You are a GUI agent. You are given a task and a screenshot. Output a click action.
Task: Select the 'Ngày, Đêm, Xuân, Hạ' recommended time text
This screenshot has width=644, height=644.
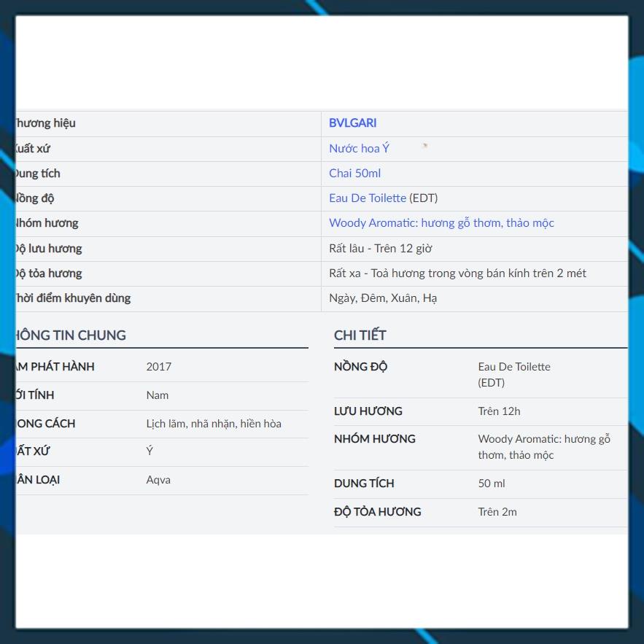click(x=383, y=298)
